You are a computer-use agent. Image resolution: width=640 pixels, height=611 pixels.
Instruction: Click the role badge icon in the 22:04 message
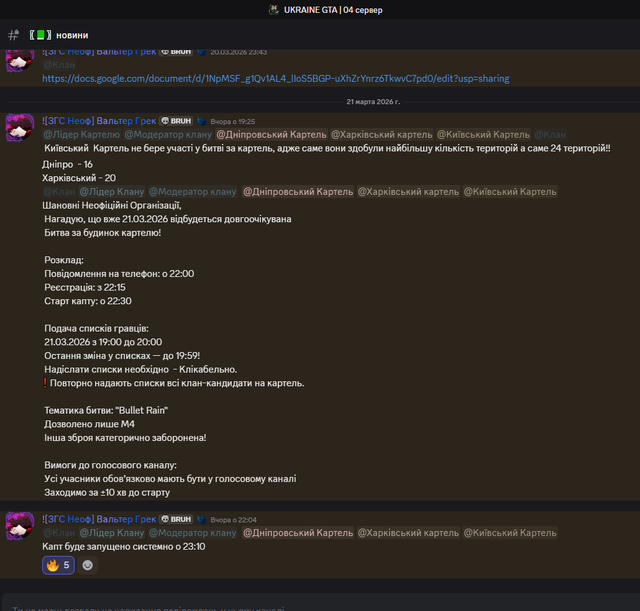click(201, 519)
